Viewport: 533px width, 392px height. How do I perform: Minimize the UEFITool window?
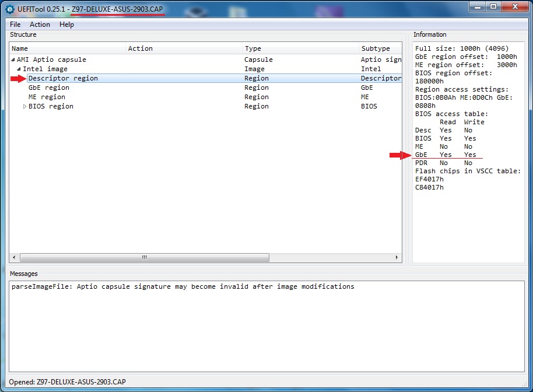[x=478, y=7]
